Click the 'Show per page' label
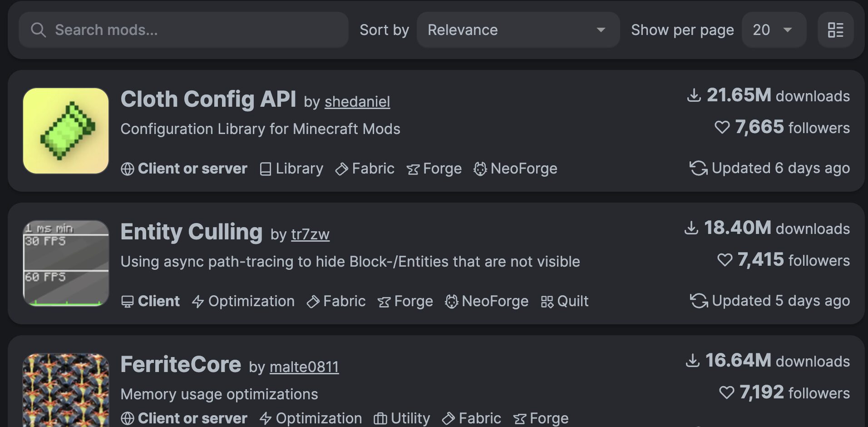 tap(682, 30)
